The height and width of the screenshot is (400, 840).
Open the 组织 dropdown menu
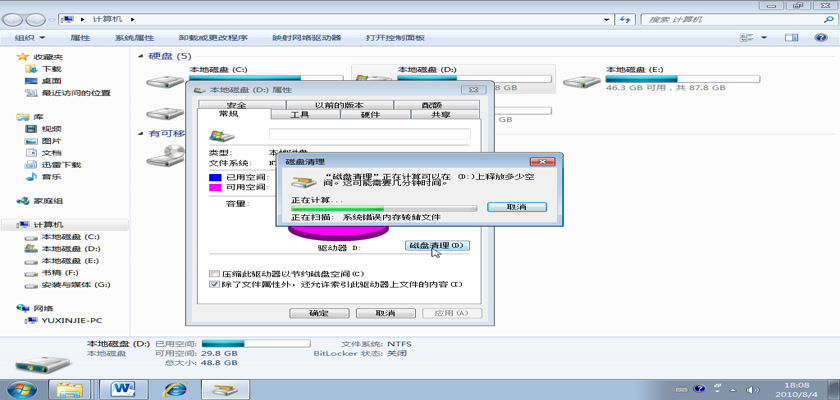coord(30,37)
